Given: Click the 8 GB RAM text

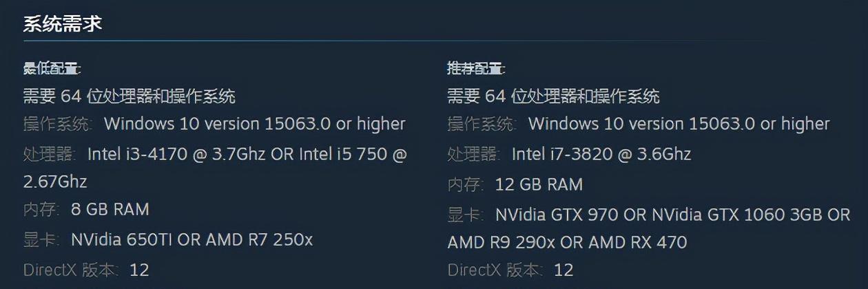Looking at the screenshot, I should (x=110, y=209).
